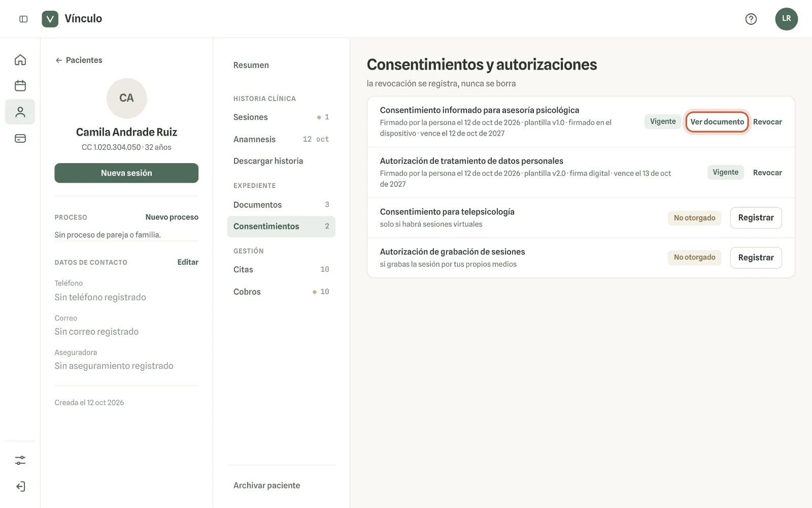Image resolution: width=812 pixels, height=508 pixels.
Task: Click Vigente badge on consentimiento informado
Action: [663, 121]
